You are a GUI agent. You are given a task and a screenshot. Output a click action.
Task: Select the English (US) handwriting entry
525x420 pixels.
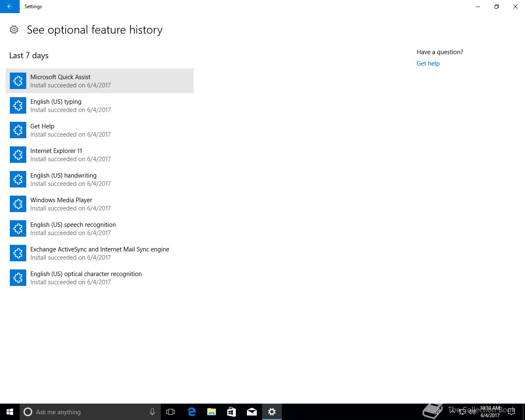pyautogui.click(x=100, y=179)
